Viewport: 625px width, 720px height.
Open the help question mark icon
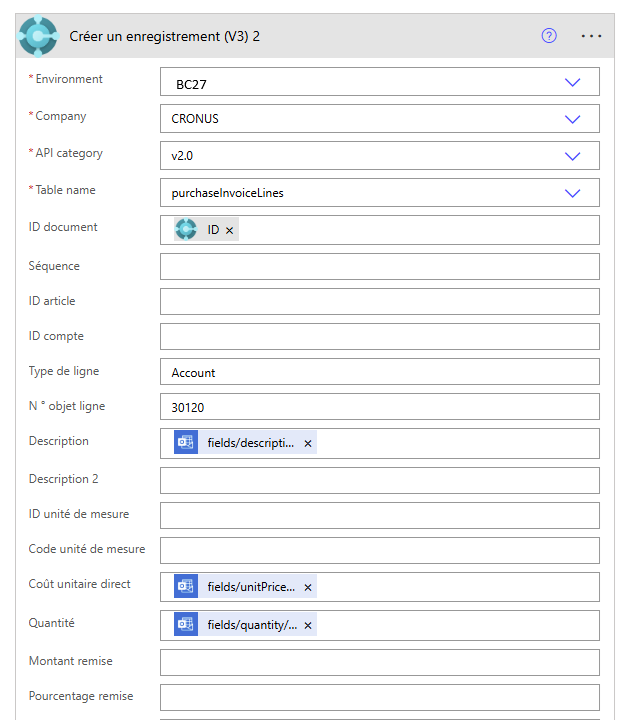point(548,36)
